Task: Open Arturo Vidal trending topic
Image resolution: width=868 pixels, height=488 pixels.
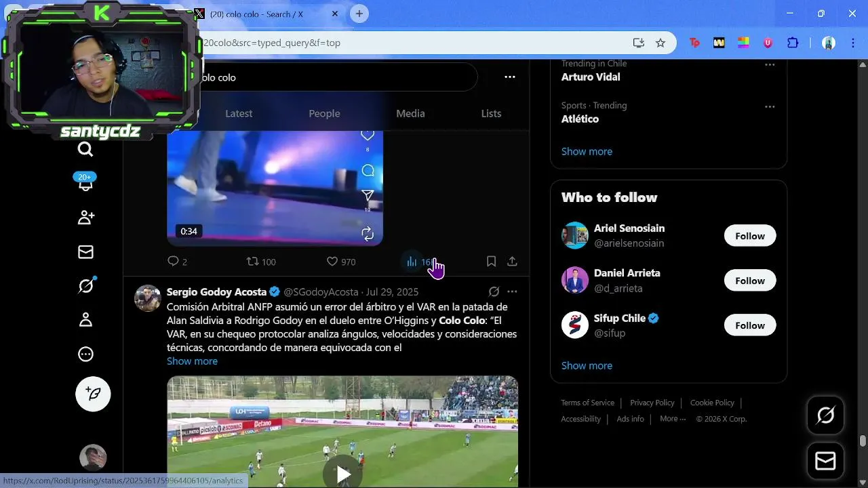Action: click(x=591, y=77)
